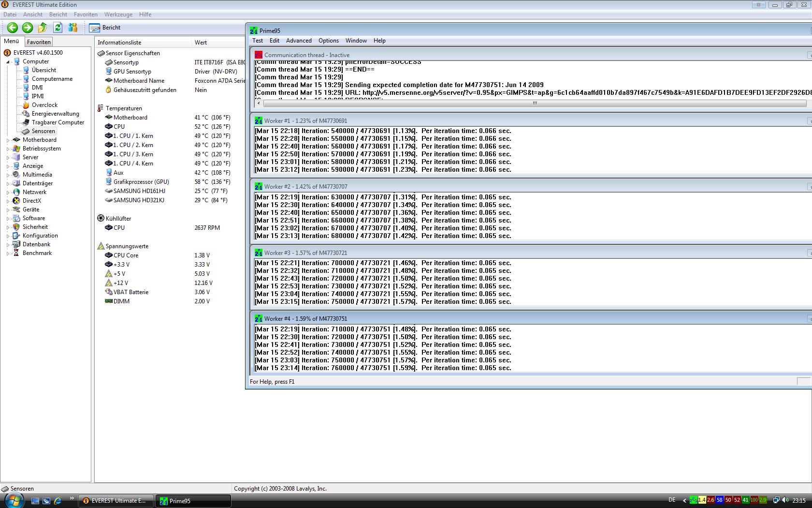Click the Geräte tree icon
Viewport: 812px width, 508px height.
coord(17,209)
